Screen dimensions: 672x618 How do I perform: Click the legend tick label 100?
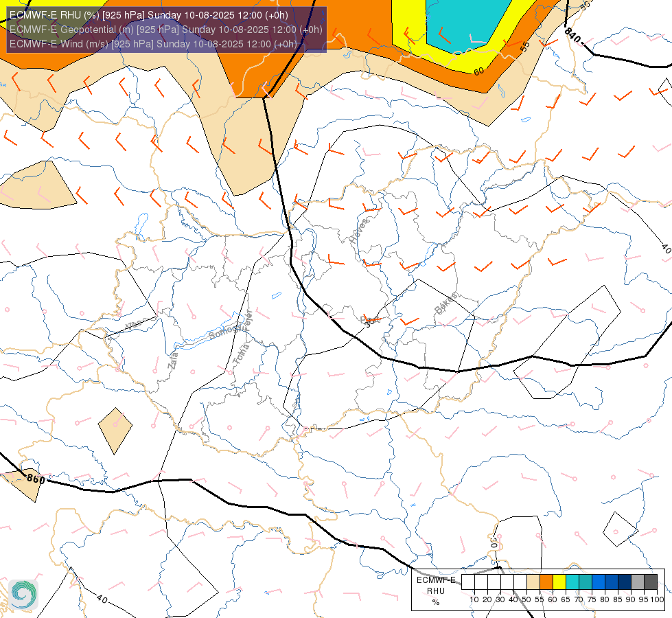click(x=658, y=599)
